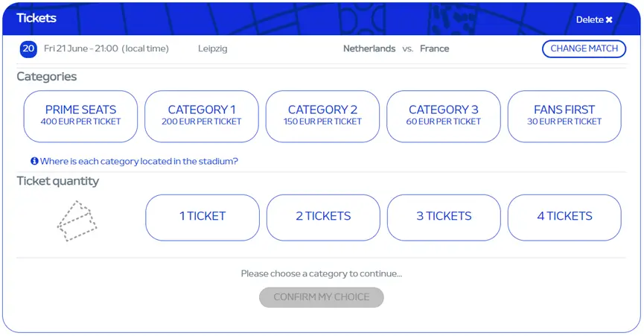644x336 pixels.
Task: Click the Tickets header title
Action: tap(36, 18)
